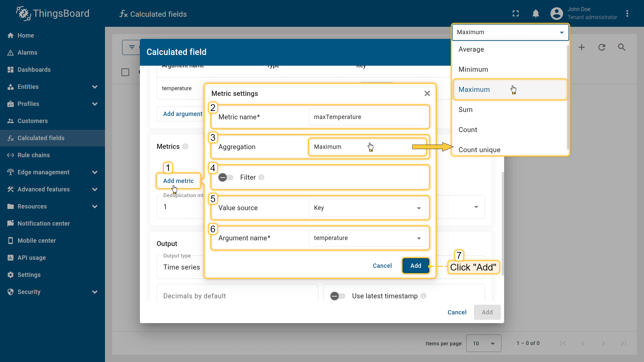Choose Count unique aggregation option

479,150
